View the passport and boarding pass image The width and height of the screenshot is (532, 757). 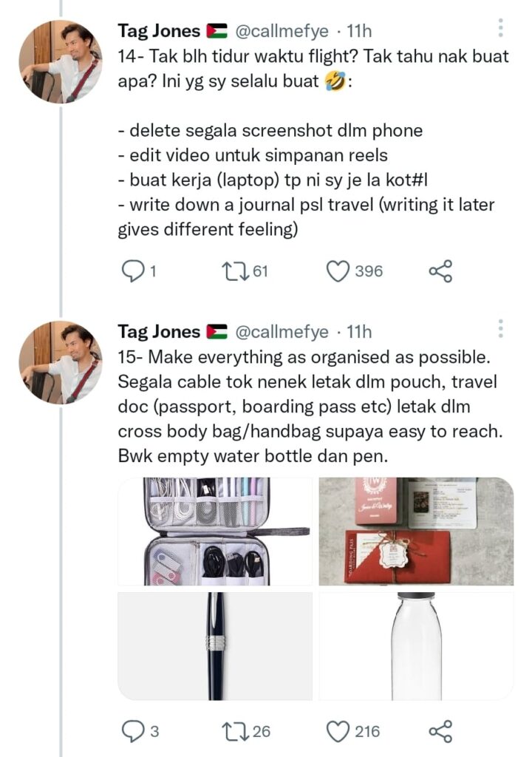416,531
